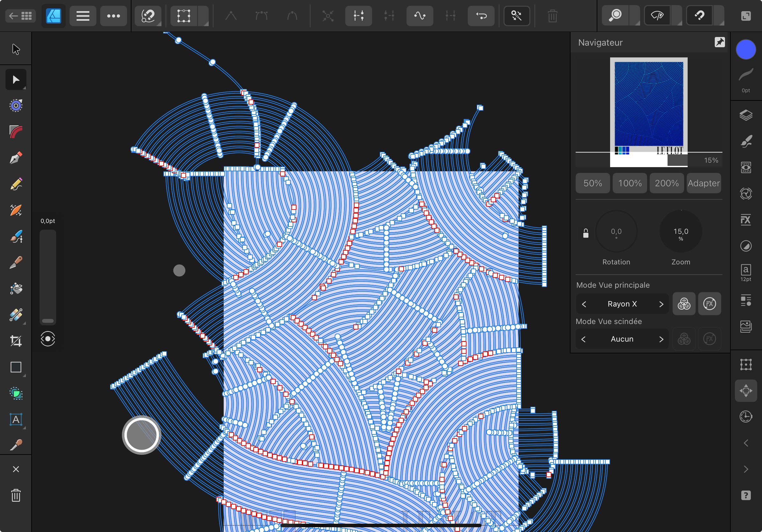Click the Rotation dial
This screenshot has height=532, width=762.
coord(616,231)
